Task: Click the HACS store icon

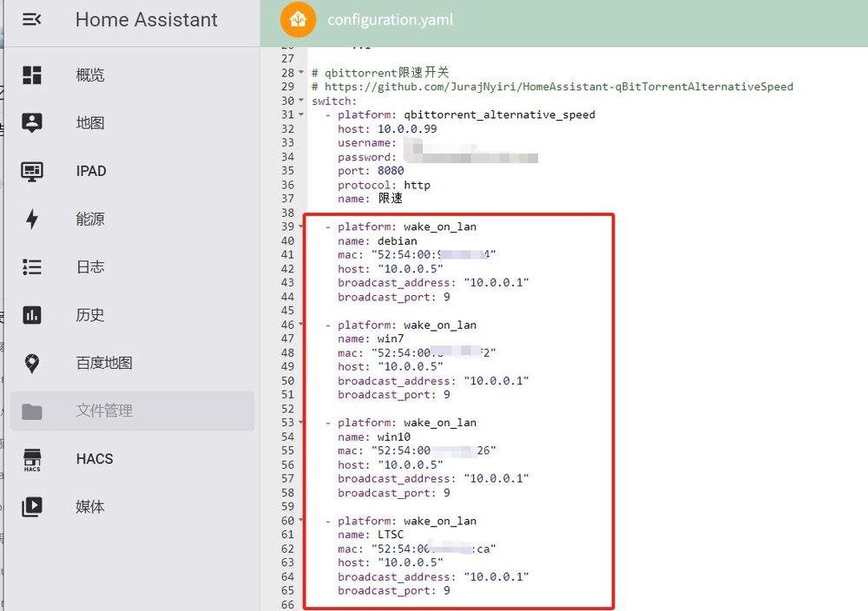Action: [32, 459]
